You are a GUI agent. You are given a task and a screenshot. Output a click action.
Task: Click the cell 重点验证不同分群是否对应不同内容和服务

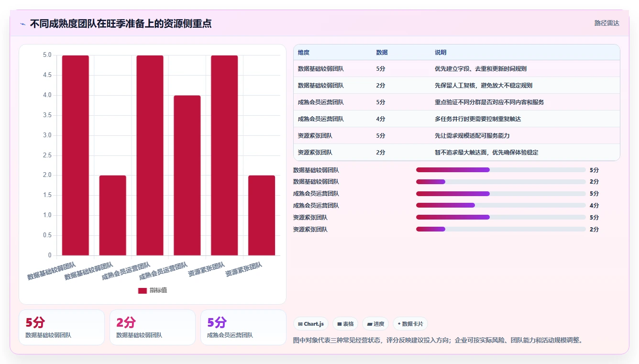489,102
